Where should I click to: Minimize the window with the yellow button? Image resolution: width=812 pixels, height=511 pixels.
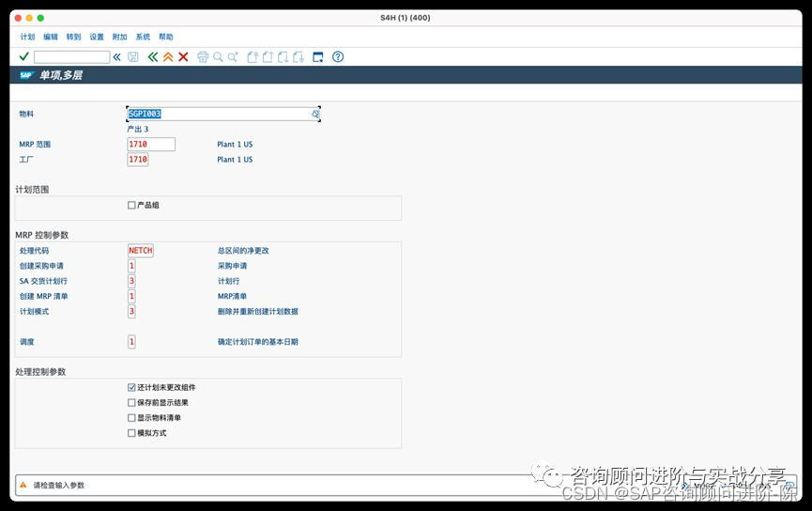(x=29, y=18)
